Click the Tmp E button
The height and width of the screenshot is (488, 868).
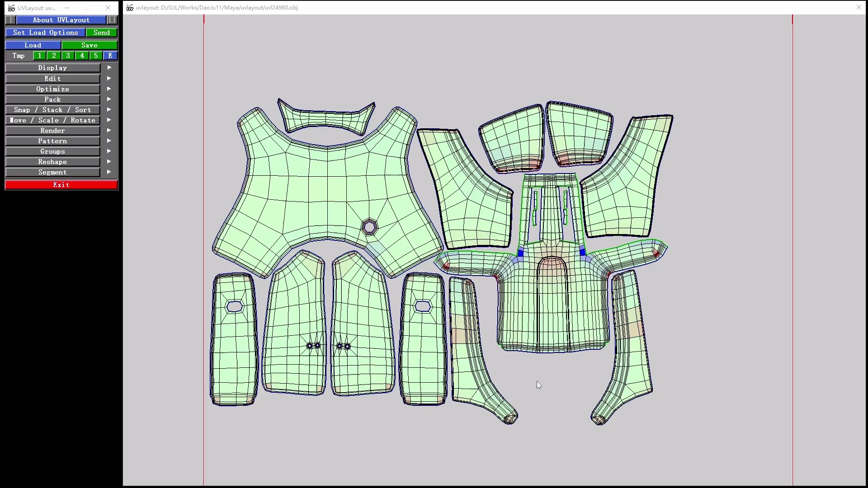pyautogui.click(x=110, y=56)
